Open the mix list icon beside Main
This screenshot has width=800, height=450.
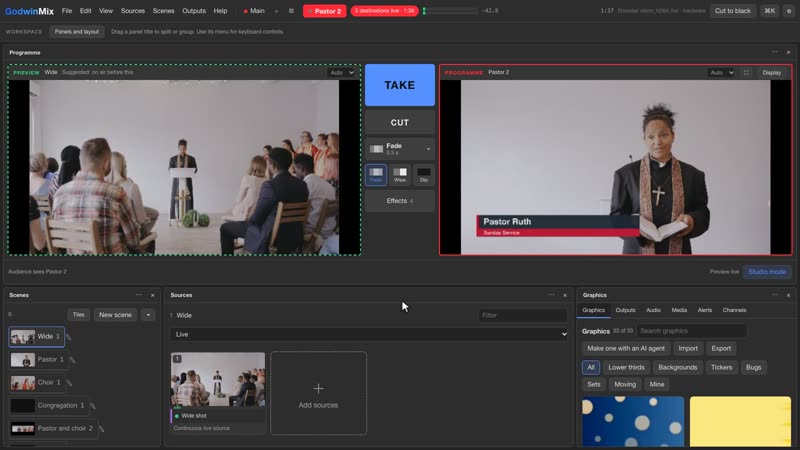tap(291, 11)
